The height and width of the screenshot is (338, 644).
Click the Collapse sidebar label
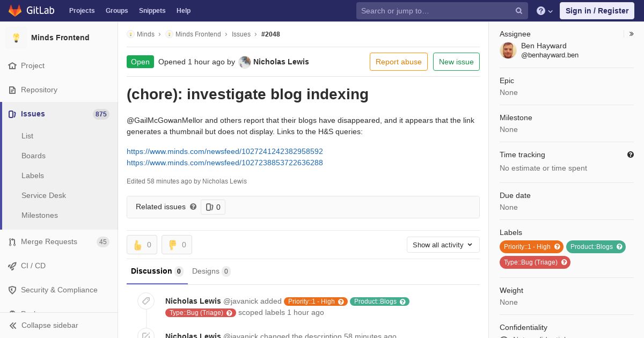pyautogui.click(x=50, y=326)
